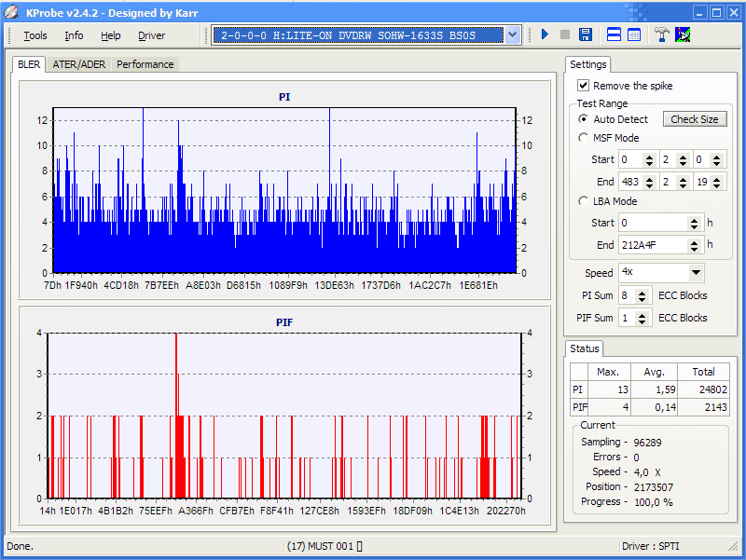Open the Tools menu
The width and height of the screenshot is (746, 560).
pos(35,35)
